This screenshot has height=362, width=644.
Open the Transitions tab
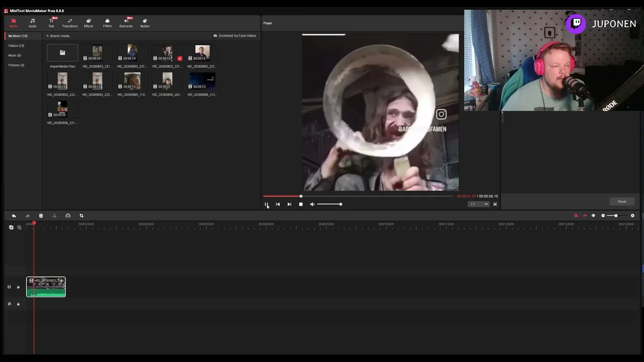pyautogui.click(x=70, y=23)
